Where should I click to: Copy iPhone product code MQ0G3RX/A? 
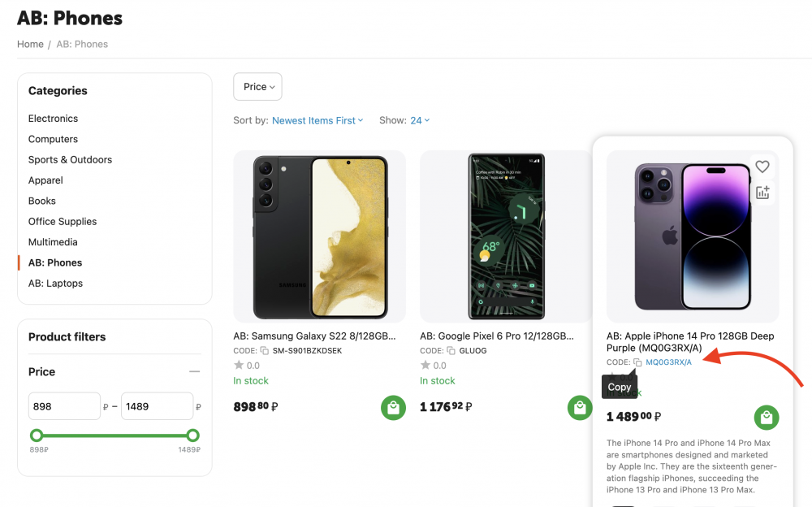637,362
